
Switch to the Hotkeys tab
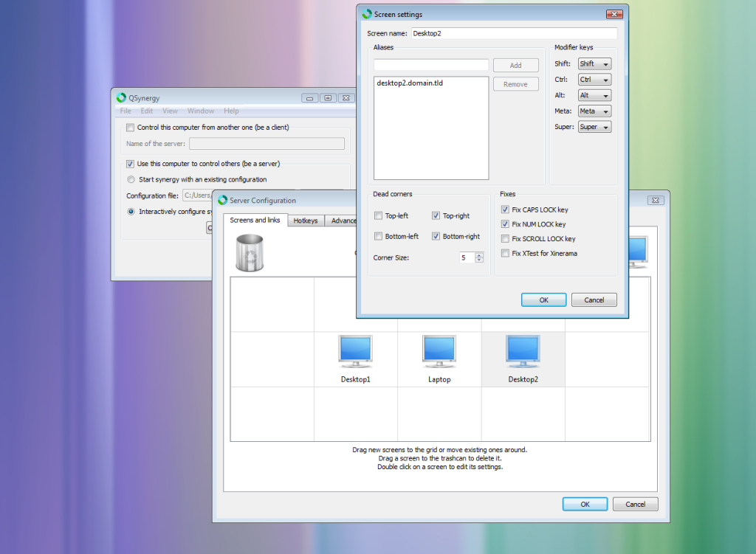(x=306, y=221)
